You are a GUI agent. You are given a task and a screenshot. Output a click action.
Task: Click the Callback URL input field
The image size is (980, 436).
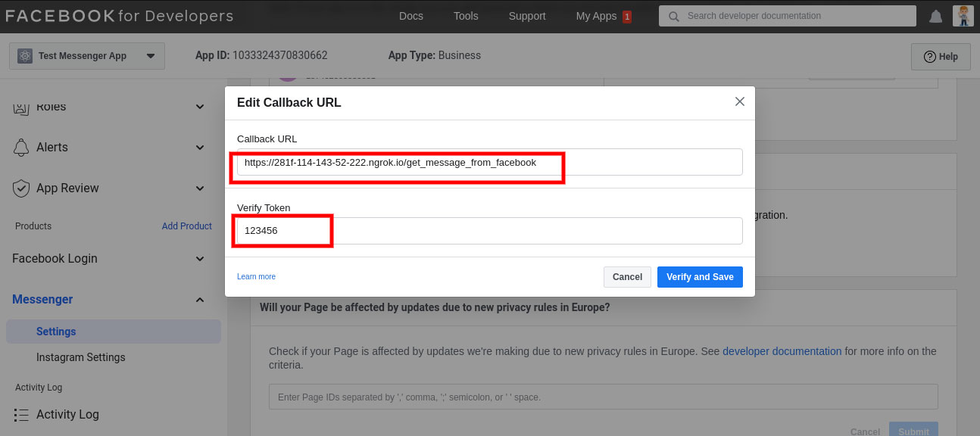point(489,163)
